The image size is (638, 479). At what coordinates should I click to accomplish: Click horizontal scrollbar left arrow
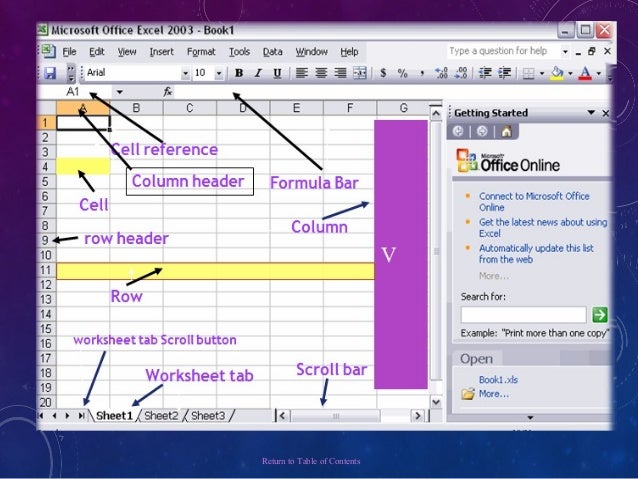(x=282, y=416)
